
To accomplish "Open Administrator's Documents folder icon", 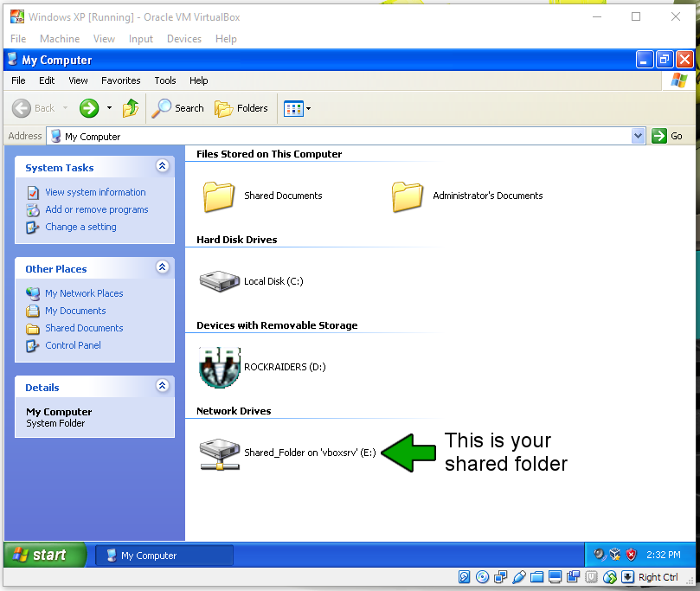I will click(x=408, y=196).
